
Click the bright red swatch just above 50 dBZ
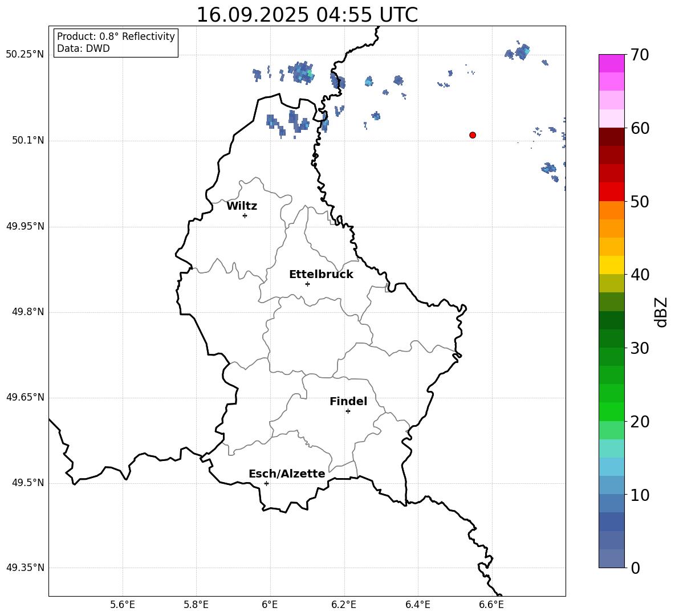(x=612, y=192)
